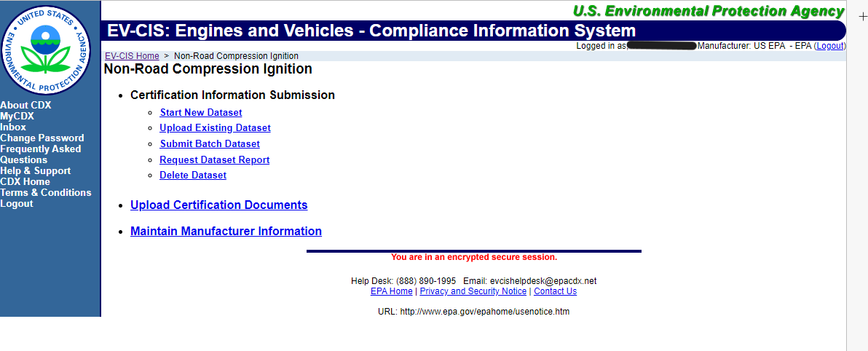Go to CDX Home in sidebar
Screen dimensions: 868x351
(x=25, y=181)
